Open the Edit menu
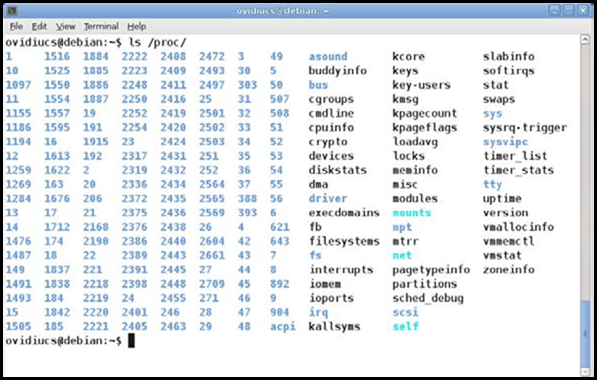 pos(39,26)
